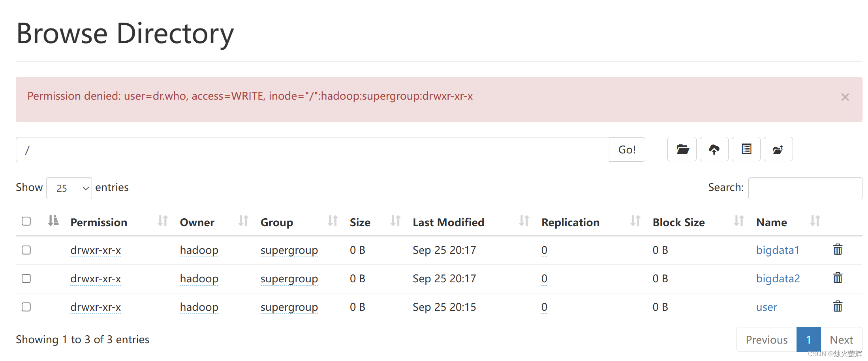Dismiss the Permission denied alert

[x=845, y=97]
